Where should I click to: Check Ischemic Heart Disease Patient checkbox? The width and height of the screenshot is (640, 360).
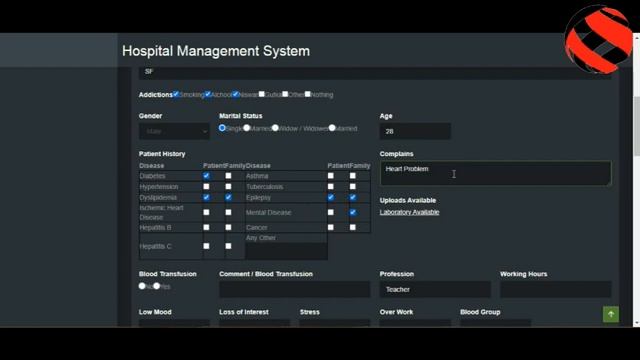[207, 212]
